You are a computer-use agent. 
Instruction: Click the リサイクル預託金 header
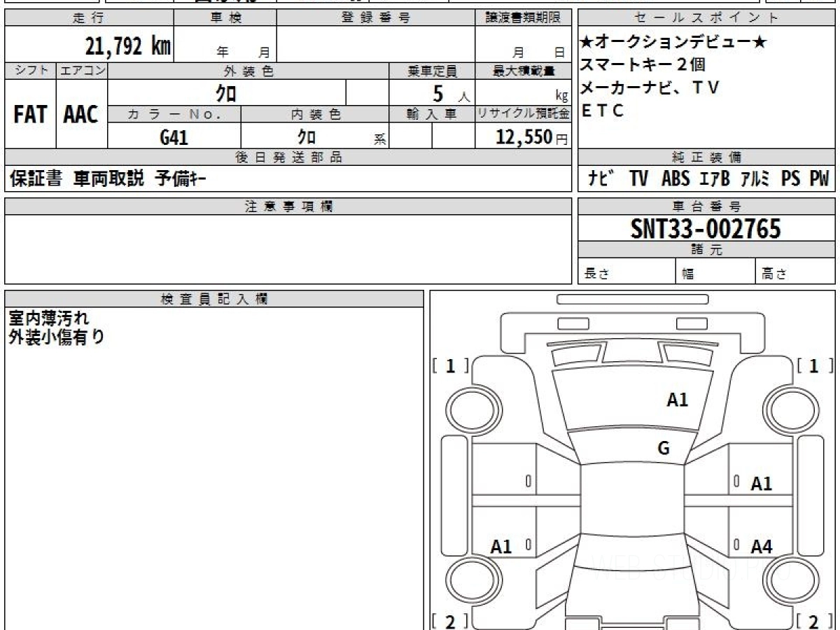[x=524, y=115]
